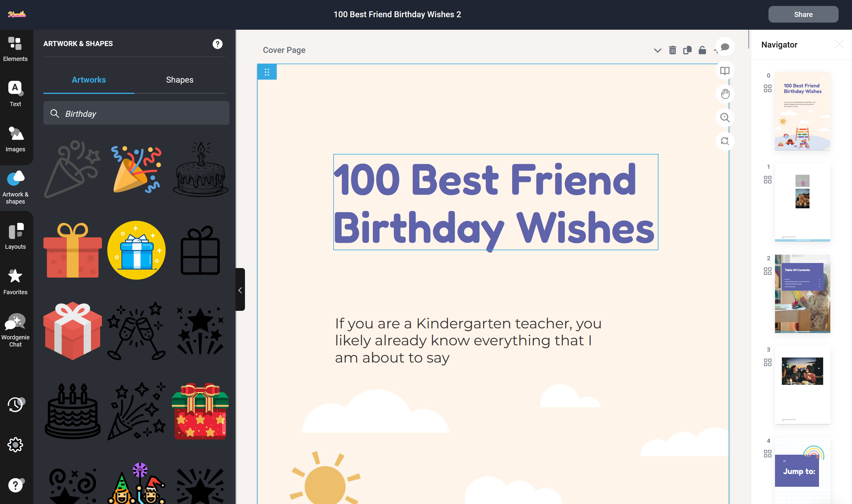Open the Text tool panel
852x504 pixels.
coord(15,94)
